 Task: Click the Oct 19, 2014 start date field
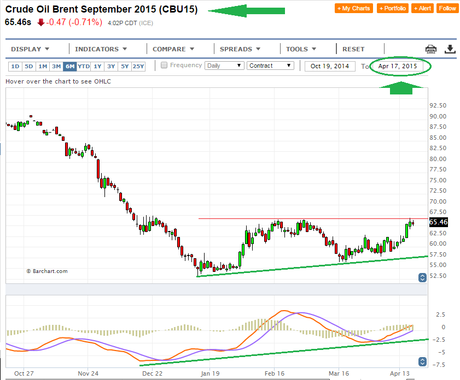(330, 66)
